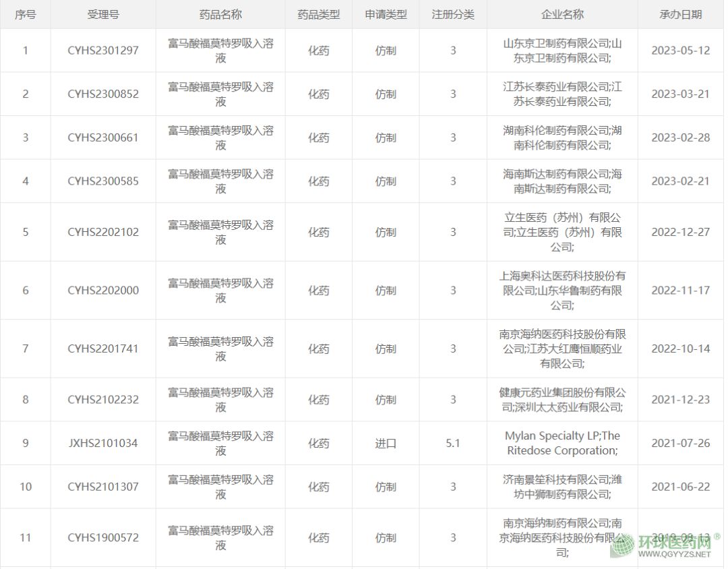Click the 进口 application type cell
728x569 pixels.
click(386, 444)
